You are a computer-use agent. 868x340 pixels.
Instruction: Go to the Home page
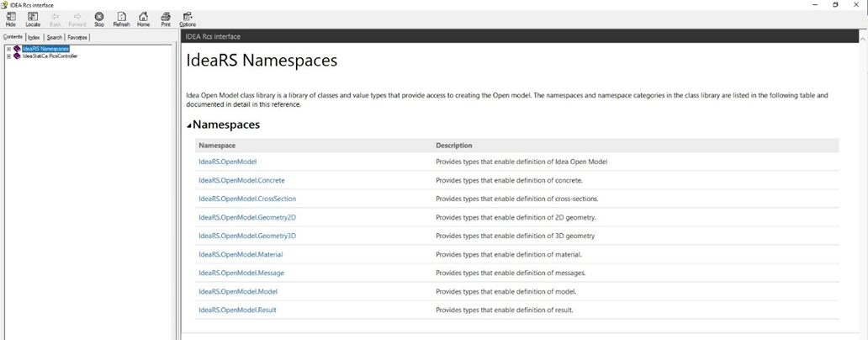coord(143,19)
